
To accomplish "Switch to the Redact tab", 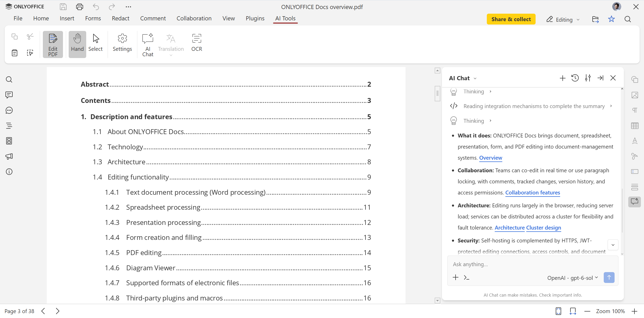I will [x=121, y=18].
